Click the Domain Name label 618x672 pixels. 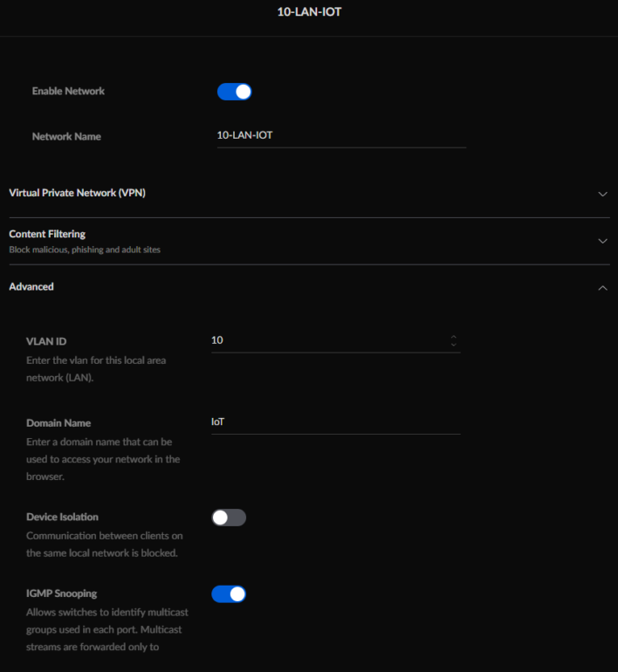(x=58, y=423)
